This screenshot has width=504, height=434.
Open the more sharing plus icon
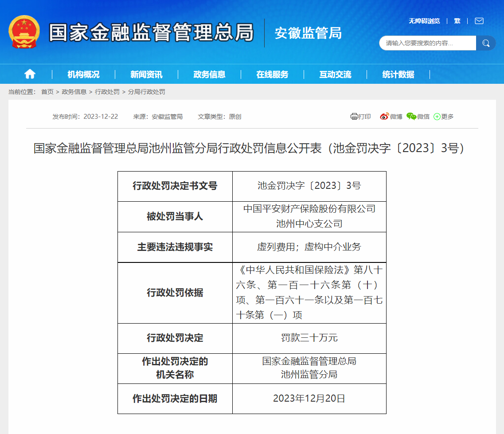click(437, 117)
